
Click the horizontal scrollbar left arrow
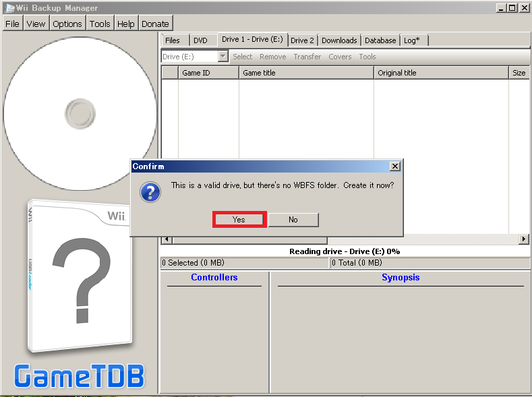(167, 239)
